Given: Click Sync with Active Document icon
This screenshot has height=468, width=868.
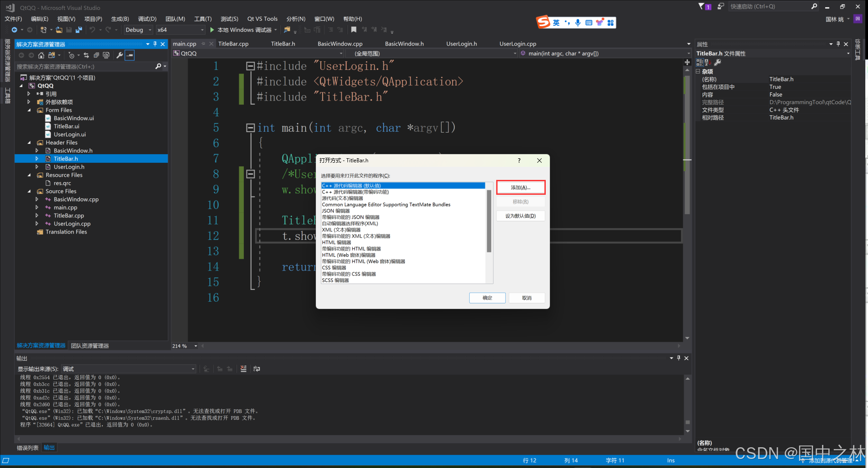Looking at the screenshot, I should point(86,55).
